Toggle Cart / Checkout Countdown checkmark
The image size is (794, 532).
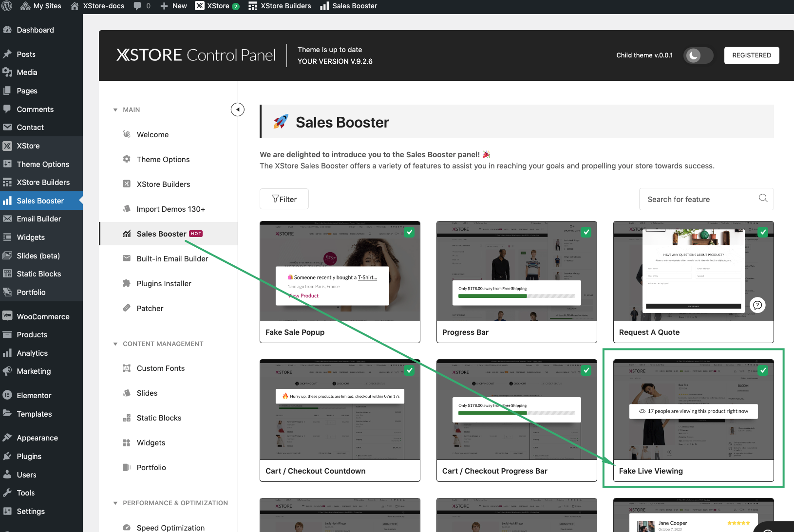coord(410,370)
